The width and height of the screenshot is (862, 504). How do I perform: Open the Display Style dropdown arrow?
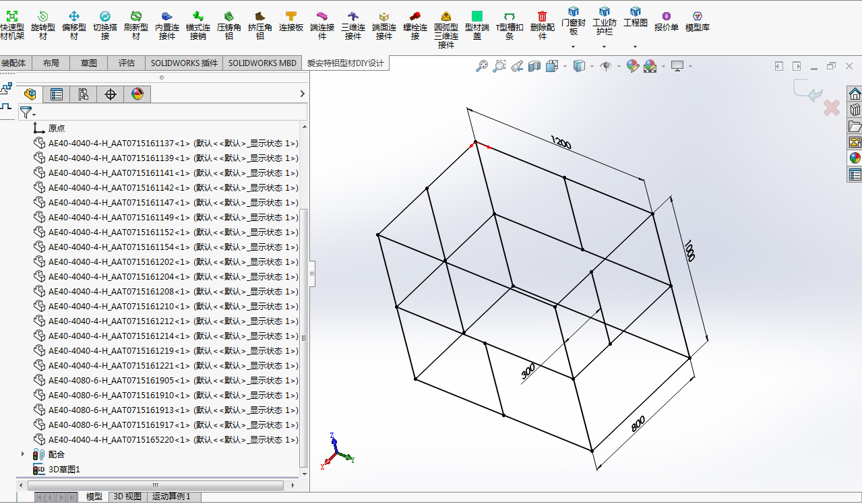[591, 66]
